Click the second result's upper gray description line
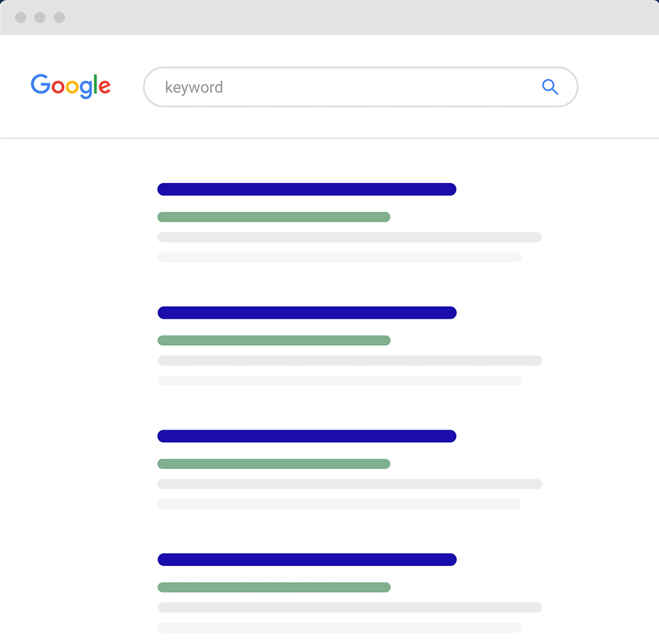Image resolution: width=659 pixels, height=644 pixels. coord(349,361)
